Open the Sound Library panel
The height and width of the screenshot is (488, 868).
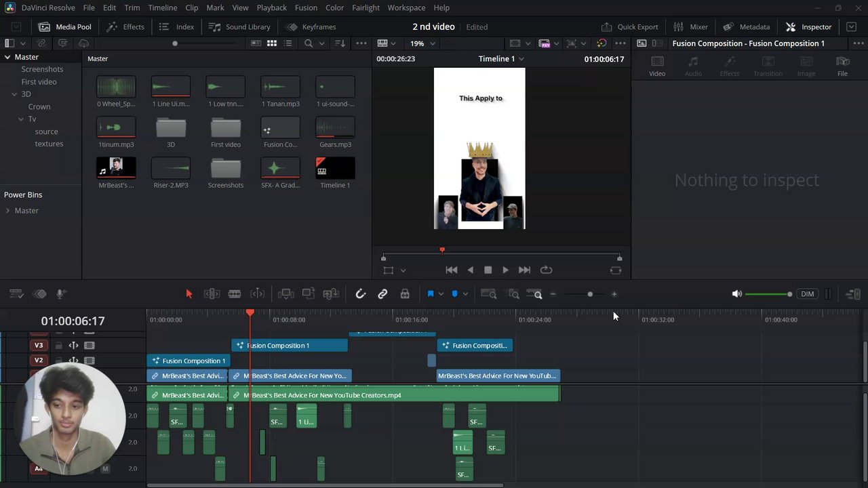click(x=239, y=27)
